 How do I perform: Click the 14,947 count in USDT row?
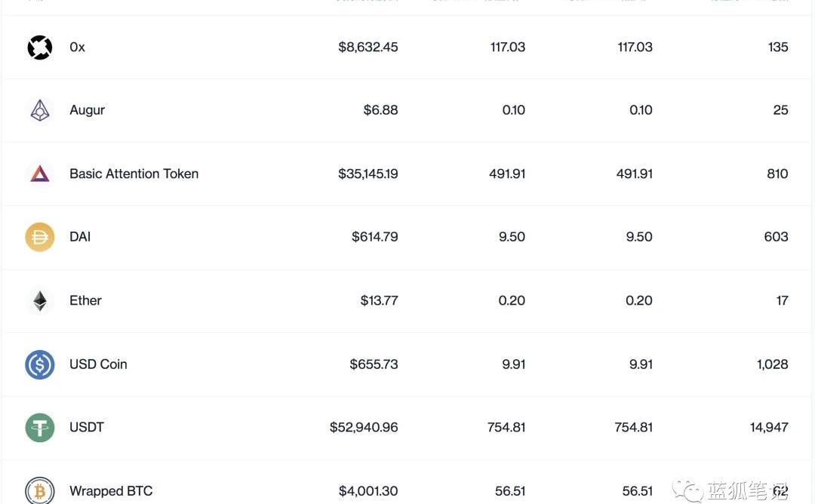pyautogui.click(x=769, y=427)
